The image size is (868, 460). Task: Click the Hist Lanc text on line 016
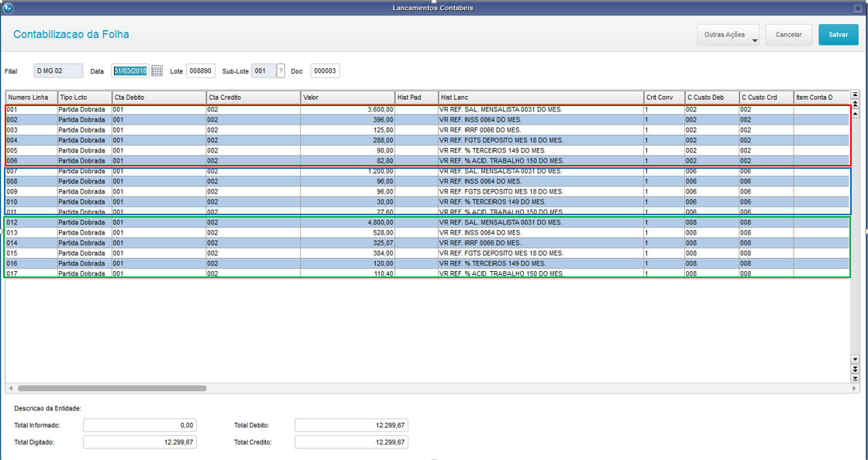[x=492, y=263]
